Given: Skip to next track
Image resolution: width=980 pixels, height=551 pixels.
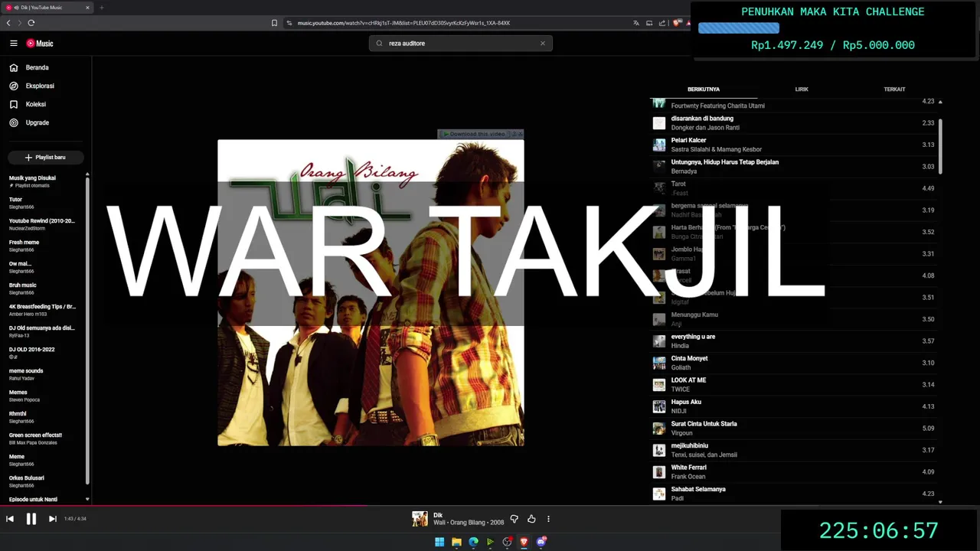Looking at the screenshot, I should coord(53,519).
